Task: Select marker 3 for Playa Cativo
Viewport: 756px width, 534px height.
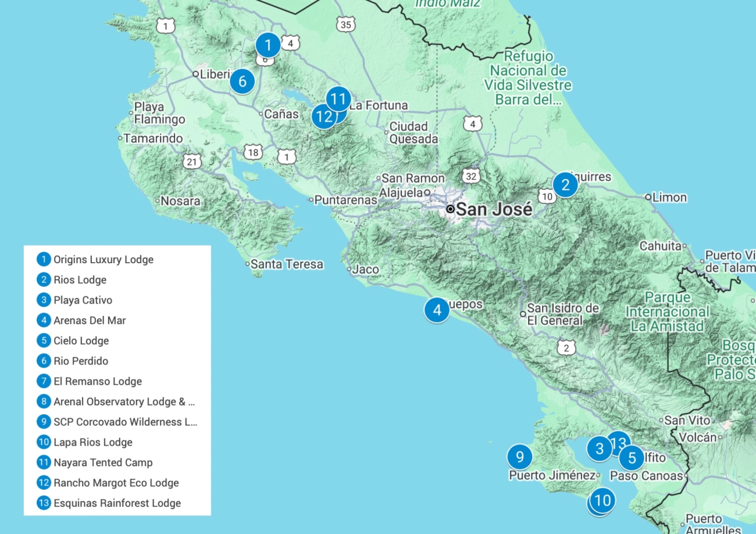Action: pos(598,449)
